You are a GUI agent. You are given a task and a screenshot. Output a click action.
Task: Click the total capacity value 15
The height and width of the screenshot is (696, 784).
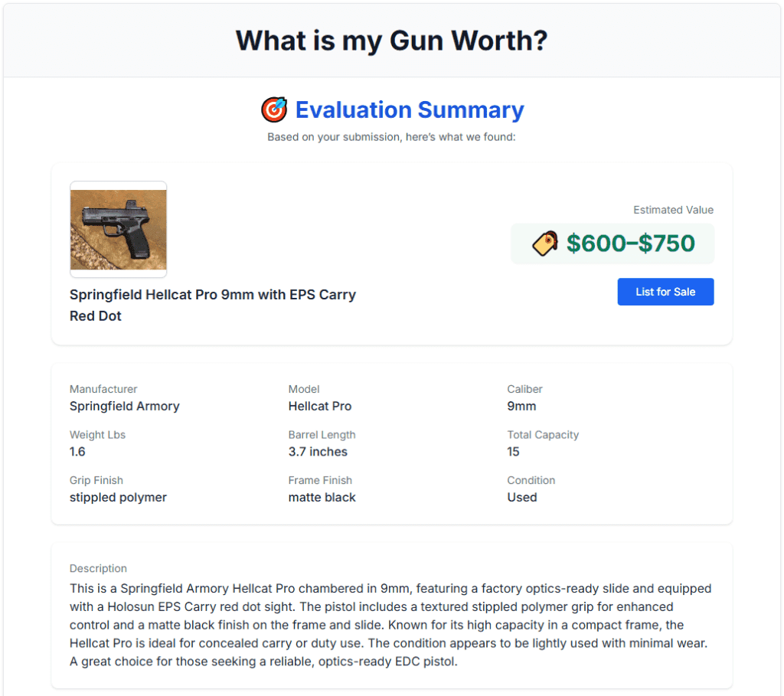coord(513,452)
